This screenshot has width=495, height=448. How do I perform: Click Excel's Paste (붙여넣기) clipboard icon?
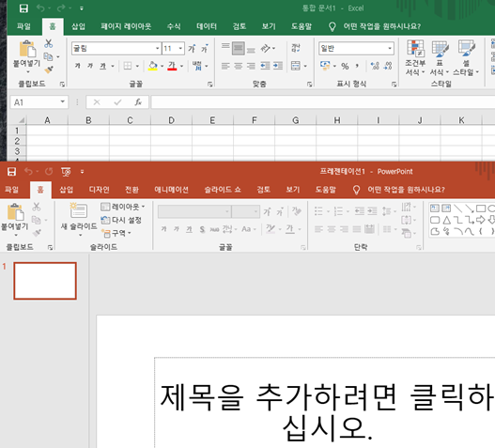27,49
